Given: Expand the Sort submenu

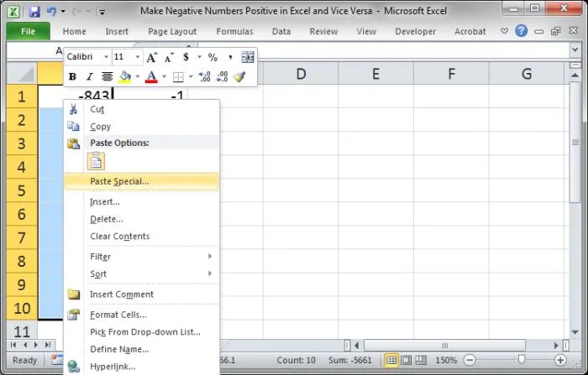Looking at the screenshot, I should 210,273.
